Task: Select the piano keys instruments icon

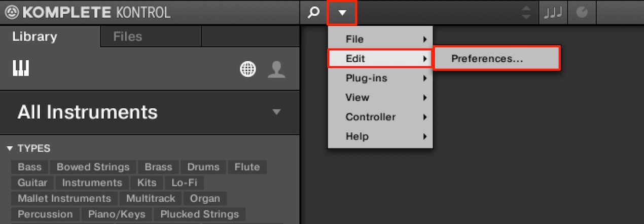Action: pos(21,68)
